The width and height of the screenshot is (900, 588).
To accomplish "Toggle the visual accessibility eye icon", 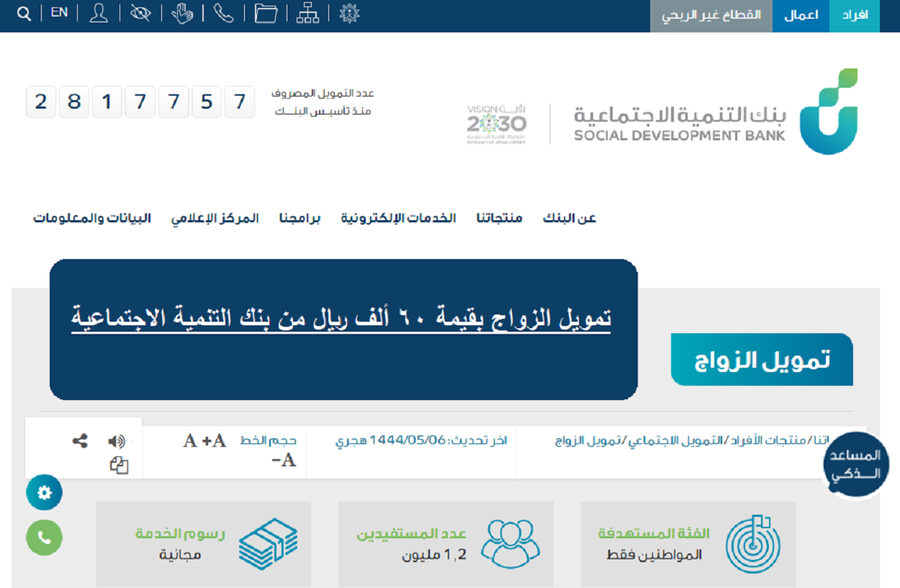I will [140, 14].
